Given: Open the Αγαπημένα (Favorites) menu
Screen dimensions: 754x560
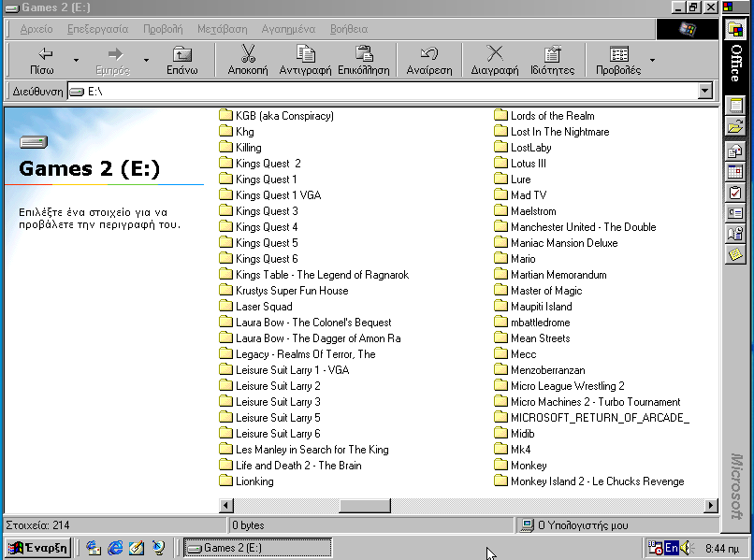Looking at the screenshot, I should [x=288, y=29].
